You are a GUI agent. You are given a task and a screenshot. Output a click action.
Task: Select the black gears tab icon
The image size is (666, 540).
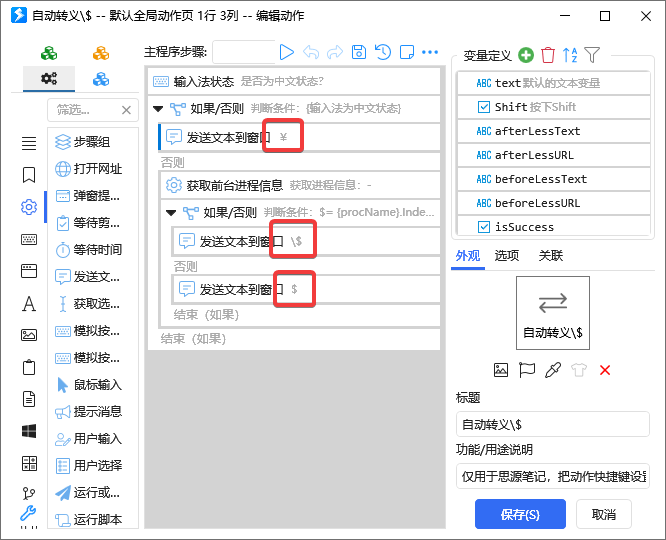[x=49, y=79]
